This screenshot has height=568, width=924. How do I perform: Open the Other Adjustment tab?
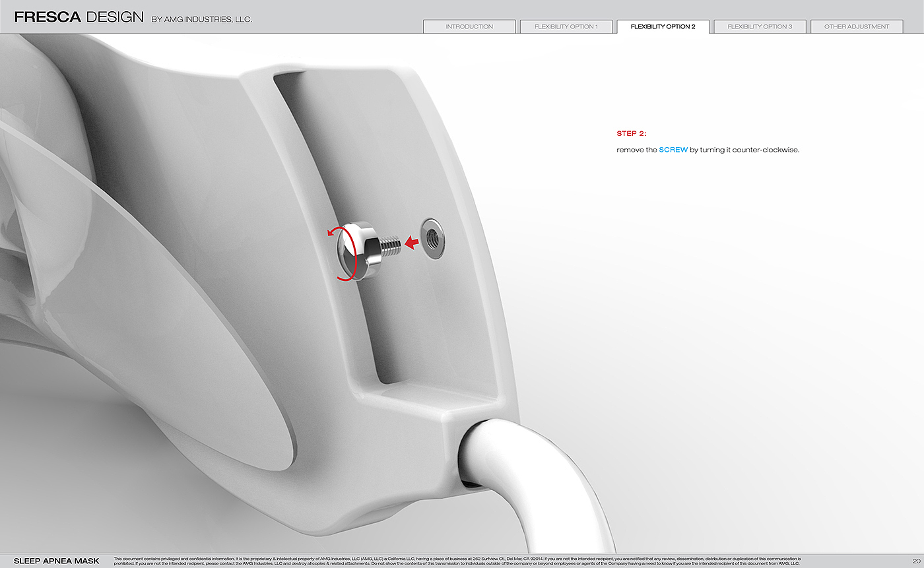857,26
